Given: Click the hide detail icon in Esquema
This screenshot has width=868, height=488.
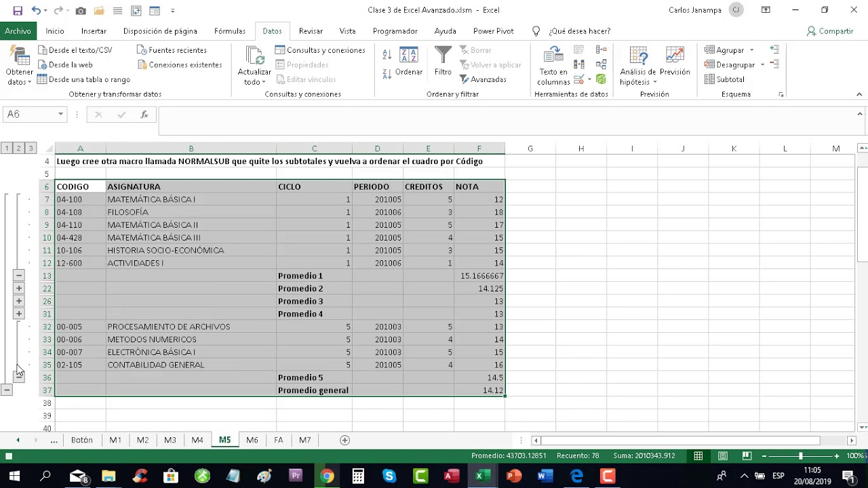Looking at the screenshot, I should click(x=774, y=64).
